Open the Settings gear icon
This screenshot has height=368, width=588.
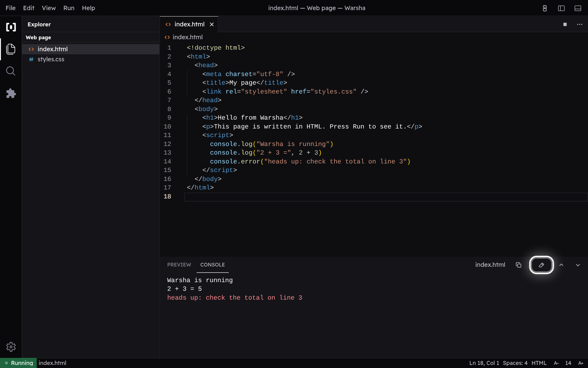click(x=11, y=347)
